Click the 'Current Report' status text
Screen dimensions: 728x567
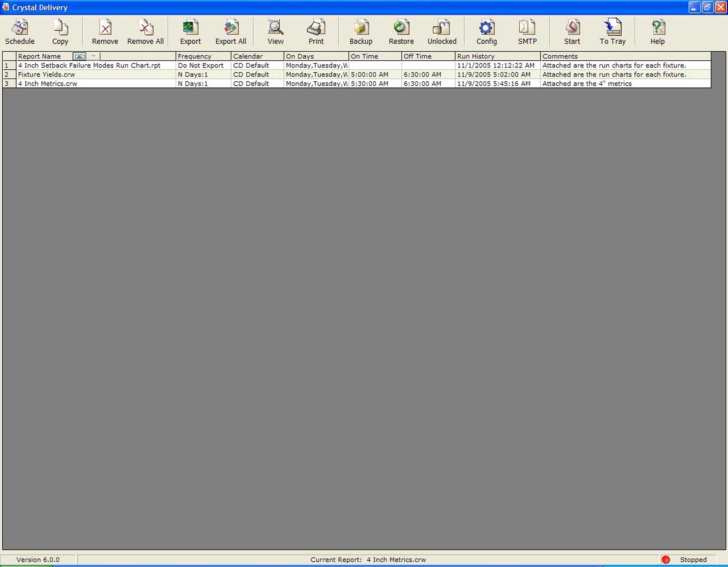(368, 559)
